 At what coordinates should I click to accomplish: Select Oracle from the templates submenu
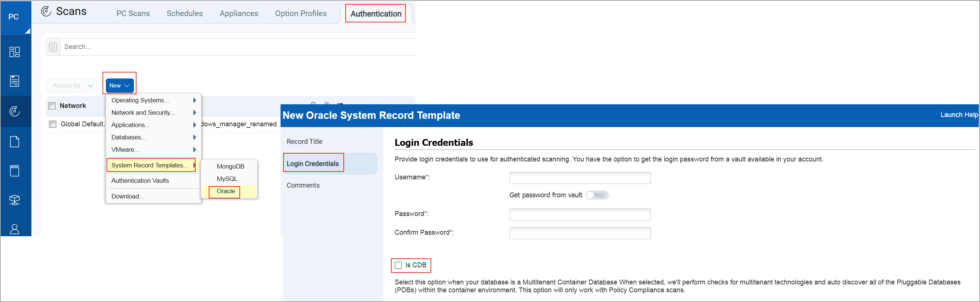(x=226, y=191)
